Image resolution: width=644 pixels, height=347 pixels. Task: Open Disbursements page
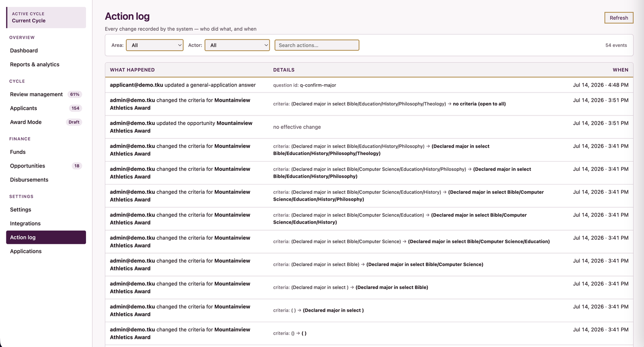[x=29, y=179]
